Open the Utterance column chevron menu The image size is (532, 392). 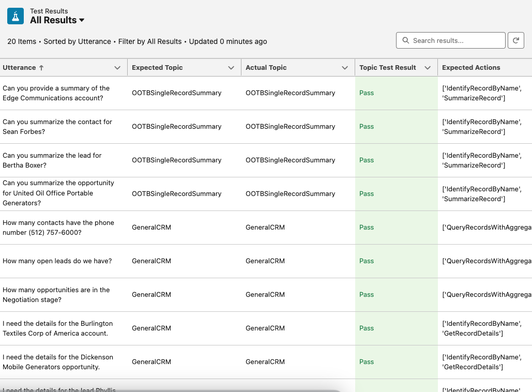click(x=117, y=68)
